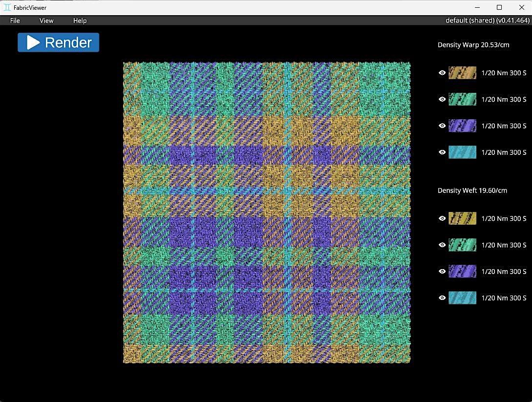The height and width of the screenshot is (402, 532).
Task: Select the green warp yarn swatch
Action: [462, 99]
